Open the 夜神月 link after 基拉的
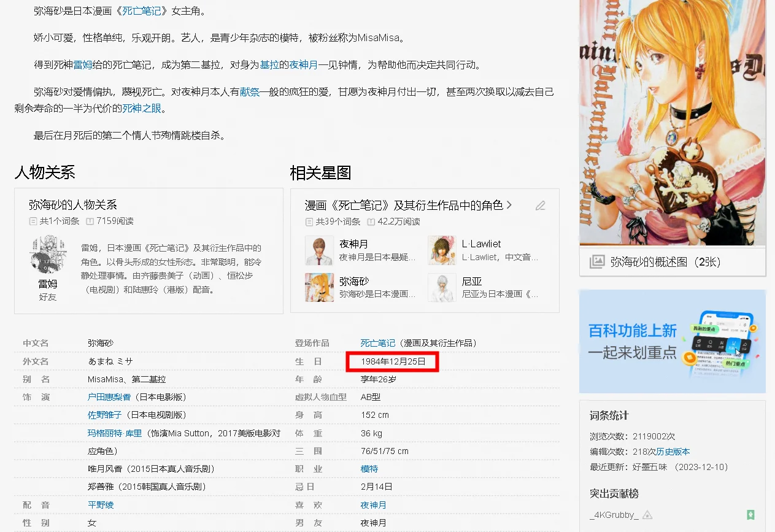 coord(304,64)
